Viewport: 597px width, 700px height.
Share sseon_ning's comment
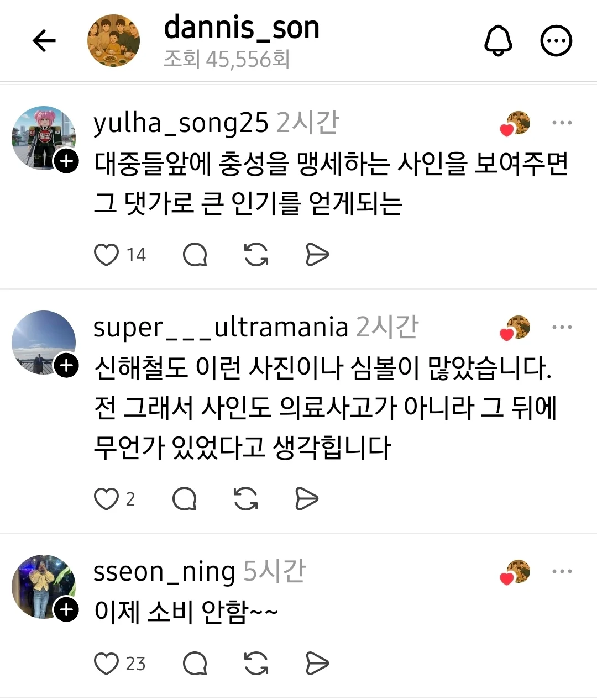[317, 664]
